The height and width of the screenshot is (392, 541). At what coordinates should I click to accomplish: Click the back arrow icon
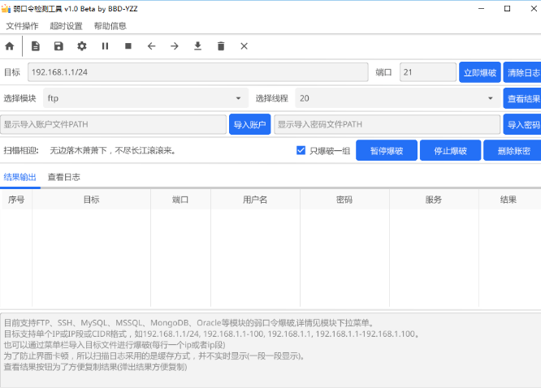pyautogui.click(x=151, y=46)
